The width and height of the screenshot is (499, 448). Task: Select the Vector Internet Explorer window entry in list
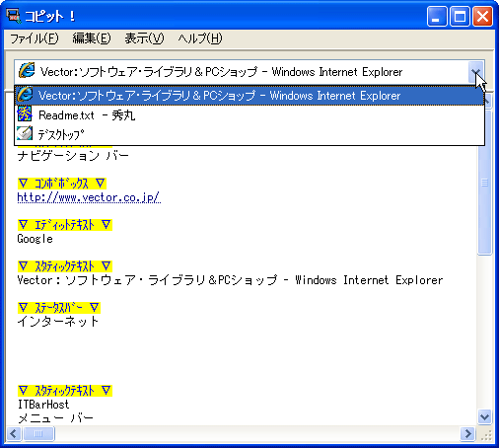click(x=249, y=96)
